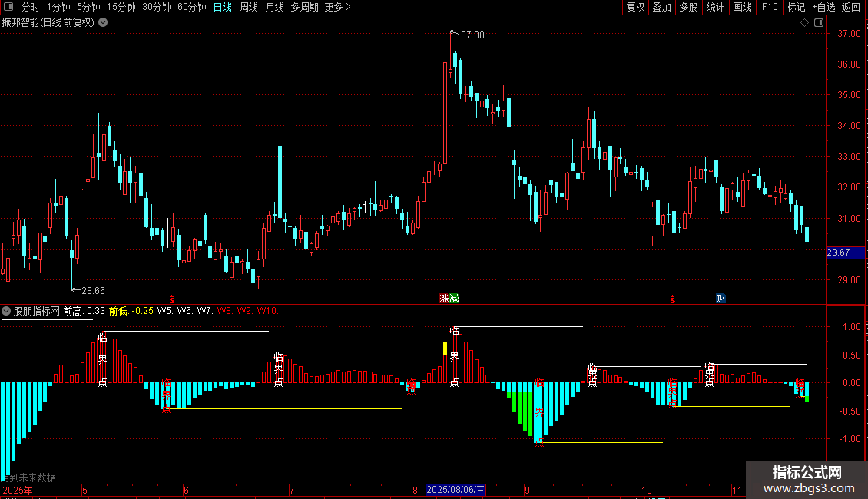Image resolution: width=868 pixels, height=499 pixels.
Task: Select the 日线 daily period
Action: [223, 7]
